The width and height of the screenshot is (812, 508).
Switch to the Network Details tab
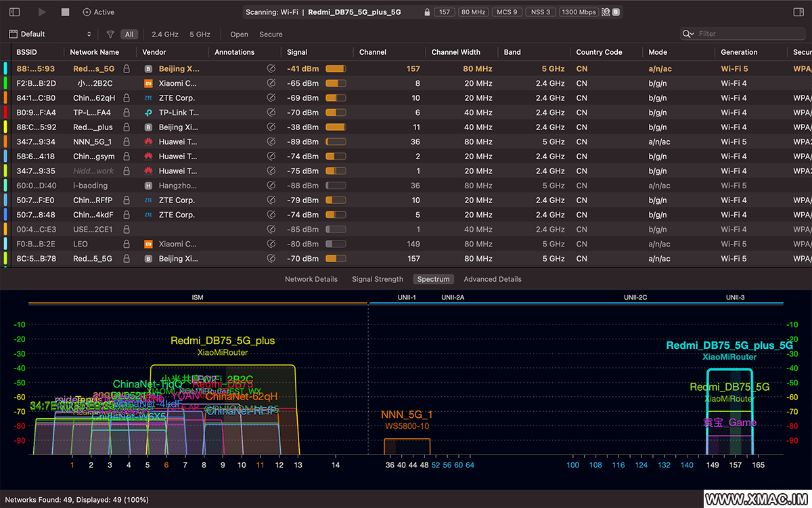(x=311, y=279)
